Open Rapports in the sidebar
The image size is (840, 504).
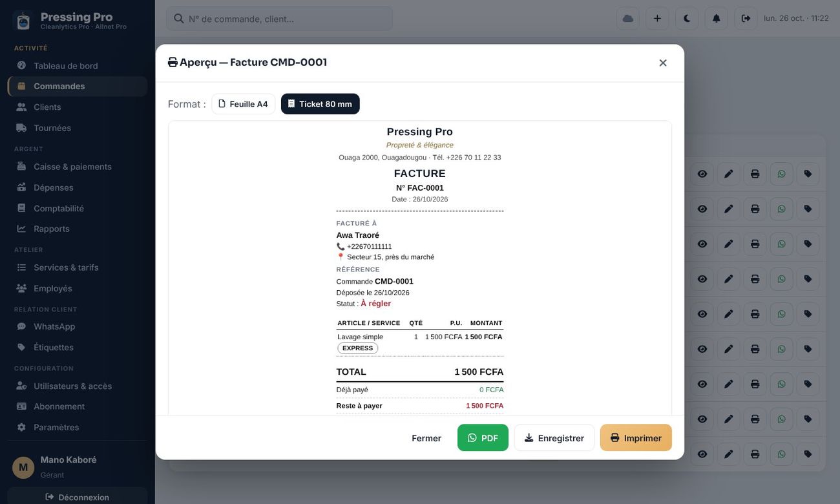pyautogui.click(x=78, y=229)
